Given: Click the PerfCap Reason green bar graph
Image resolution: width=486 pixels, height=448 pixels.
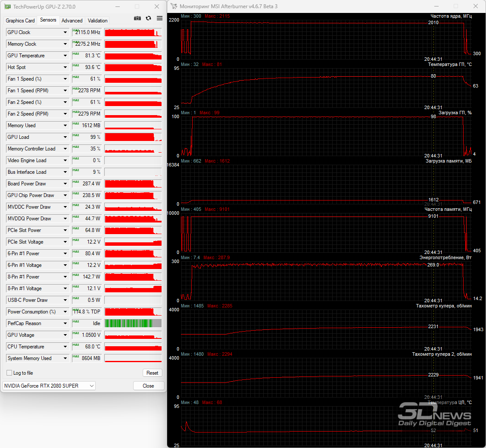Looking at the screenshot, I should pyautogui.click(x=133, y=323).
